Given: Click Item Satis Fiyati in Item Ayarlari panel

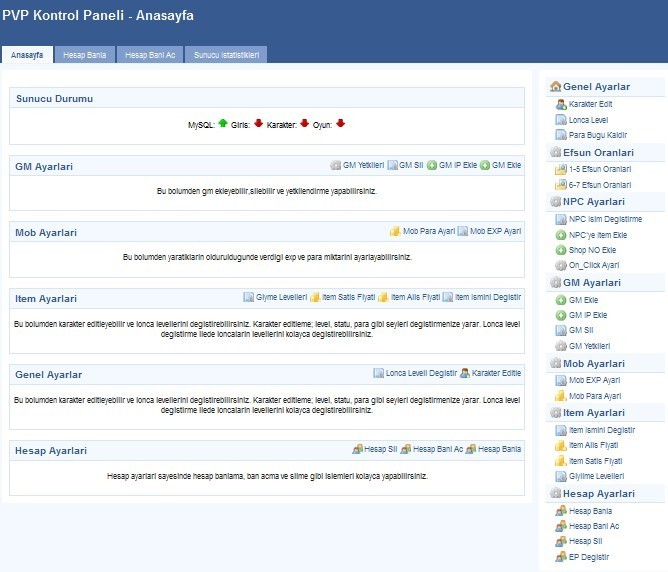Looking at the screenshot, I should tap(348, 297).
